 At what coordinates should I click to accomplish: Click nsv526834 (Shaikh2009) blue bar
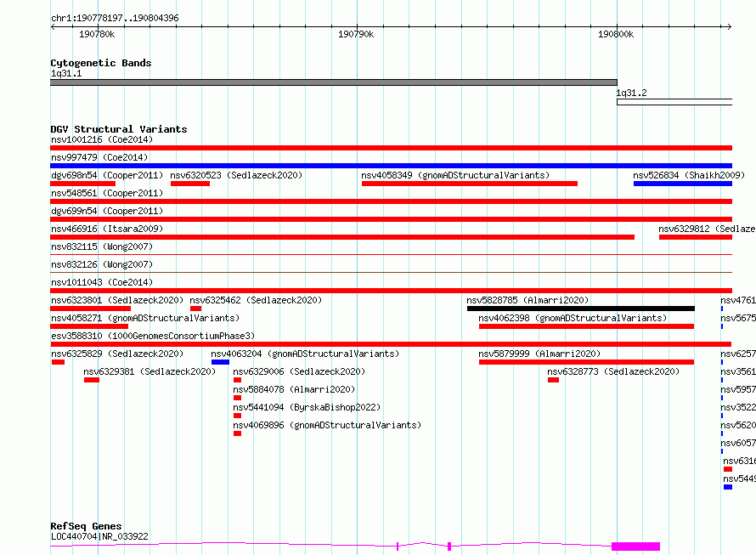pos(683,184)
